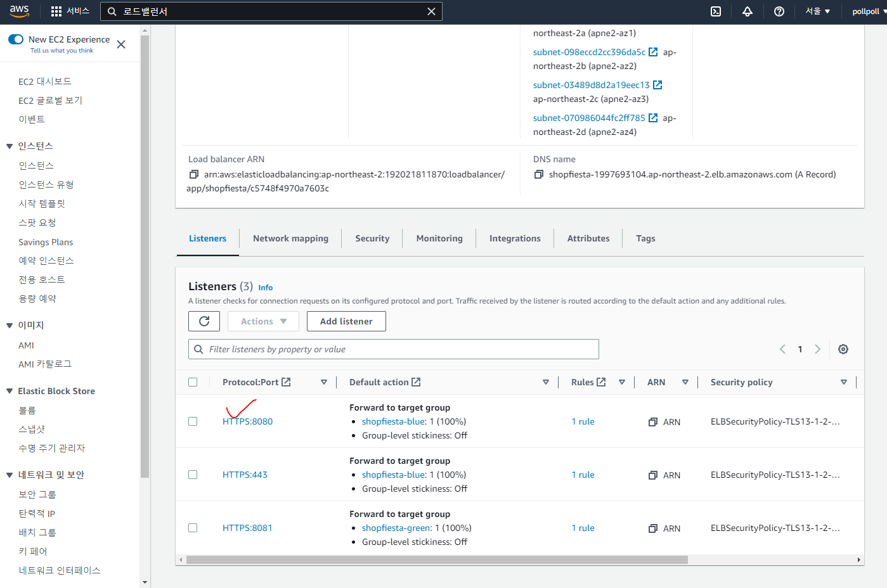Switch to the Network mapping tab
The image size is (887, 588).
tap(290, 238)
